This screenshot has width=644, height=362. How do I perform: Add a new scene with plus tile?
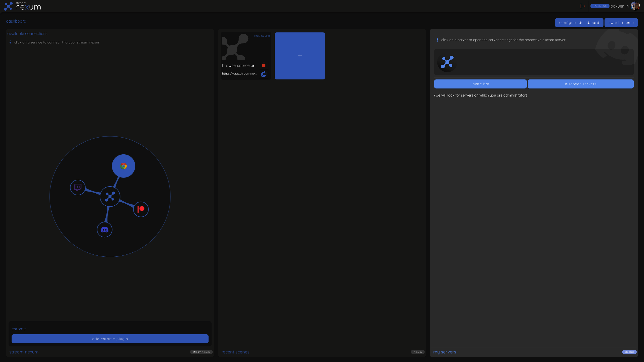[300, 56]
